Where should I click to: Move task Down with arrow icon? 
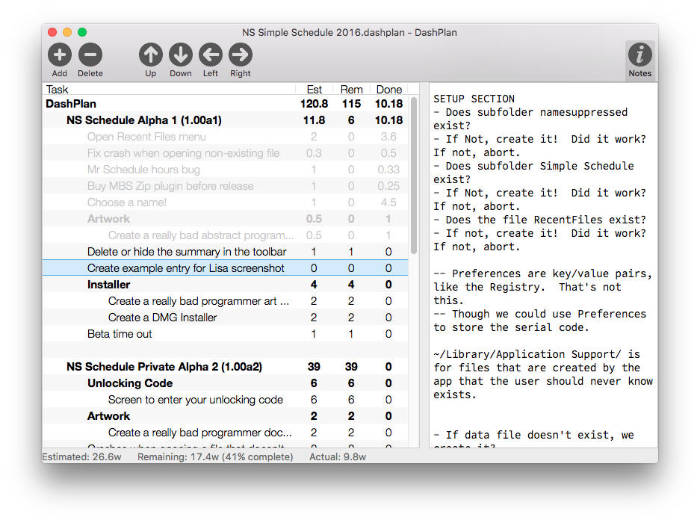[180, 55]
